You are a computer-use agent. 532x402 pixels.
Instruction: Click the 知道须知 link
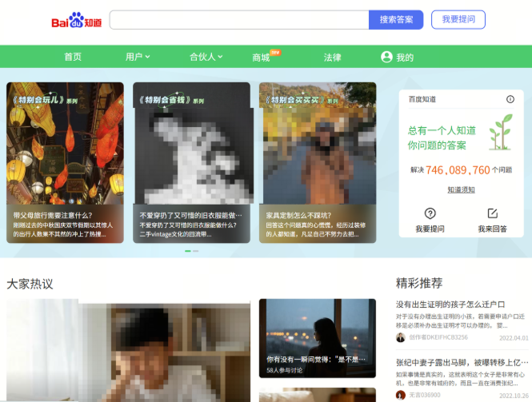pyautogui.click(x=461, y=190)
